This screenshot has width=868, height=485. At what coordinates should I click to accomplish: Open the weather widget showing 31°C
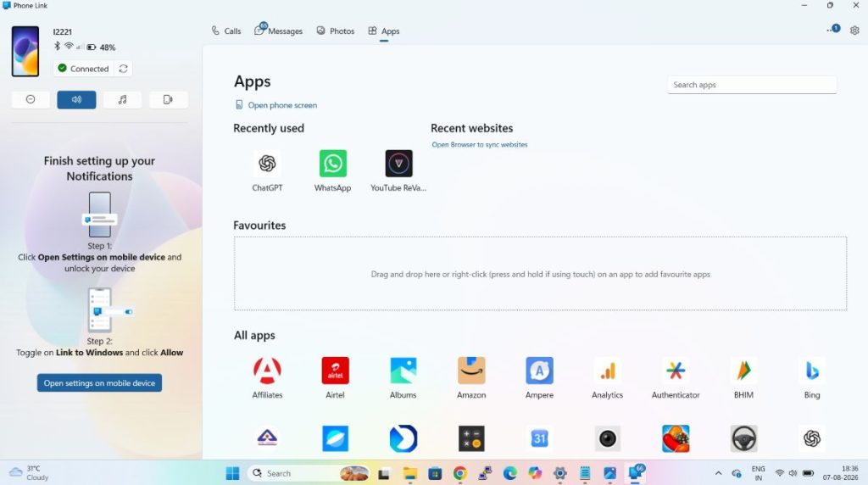29,473
